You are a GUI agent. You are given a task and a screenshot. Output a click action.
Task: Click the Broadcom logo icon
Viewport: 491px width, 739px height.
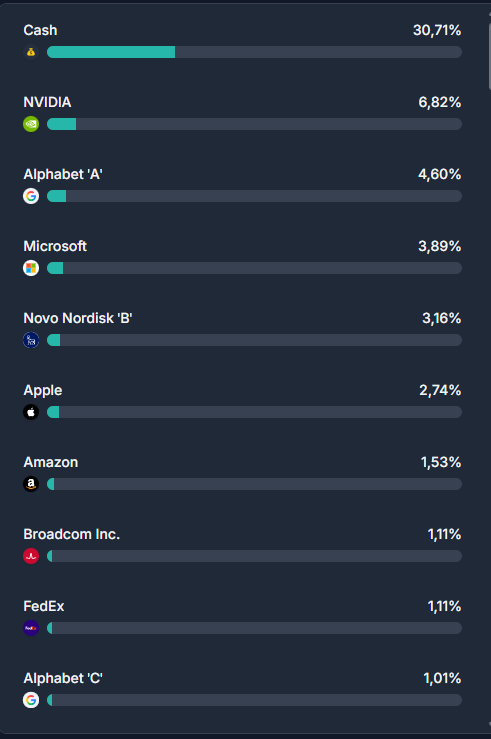(31, 556)
